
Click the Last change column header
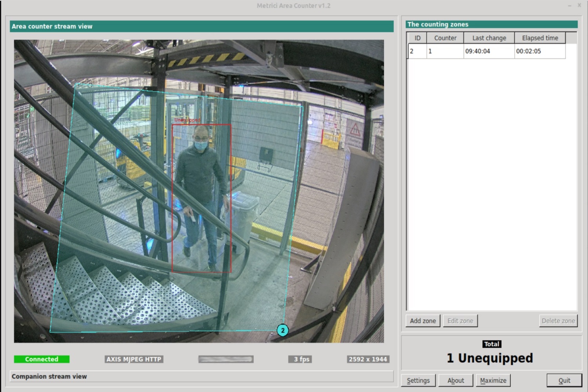click(489, 38)
